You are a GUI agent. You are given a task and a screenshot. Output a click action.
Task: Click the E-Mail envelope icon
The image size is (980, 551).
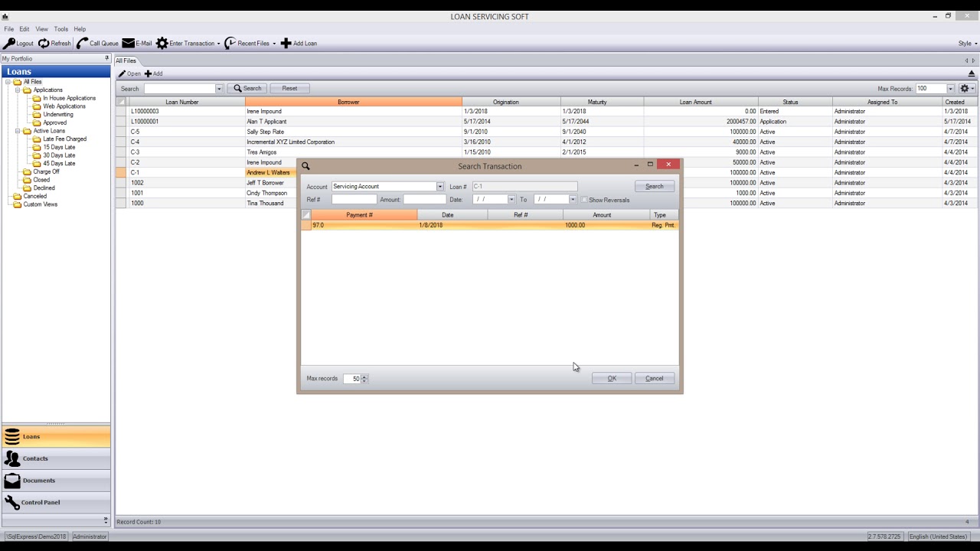point(129,44)
